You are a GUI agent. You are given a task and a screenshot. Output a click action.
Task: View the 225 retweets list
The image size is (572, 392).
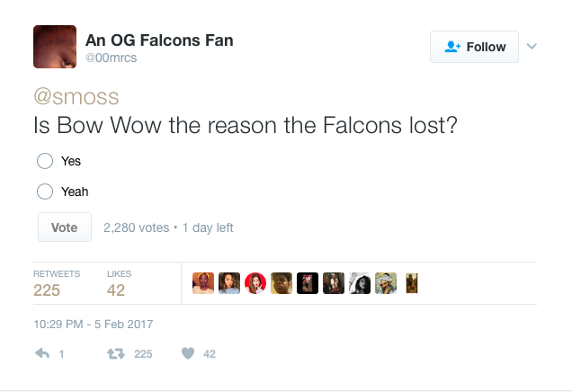pos(47,290)
